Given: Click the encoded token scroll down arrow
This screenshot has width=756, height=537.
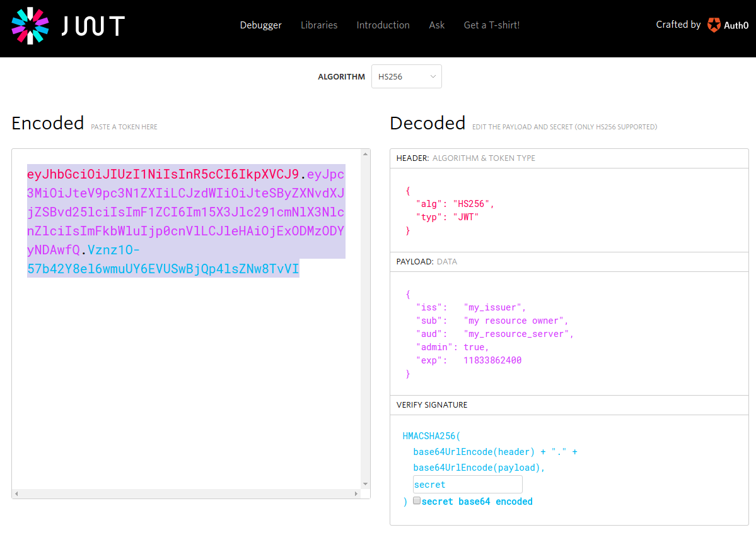Looking at the screenshot, I should click(x=365, y=484).
